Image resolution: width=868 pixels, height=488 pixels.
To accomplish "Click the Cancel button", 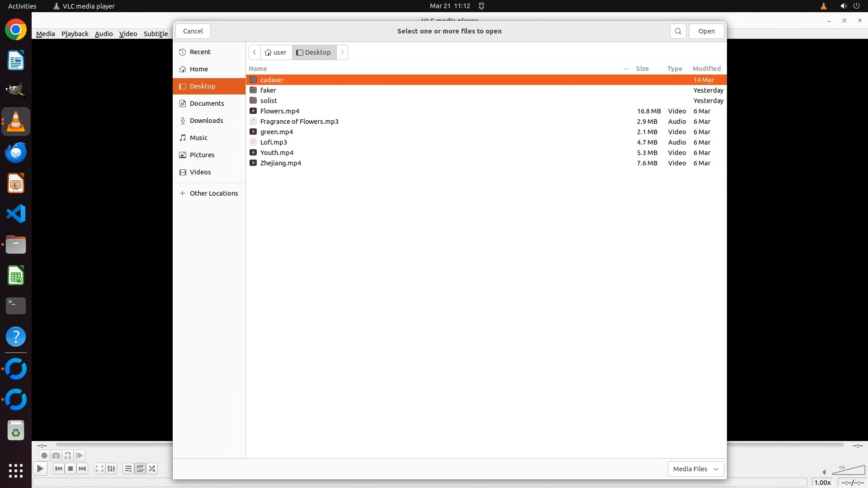I will tap(193, 31).
